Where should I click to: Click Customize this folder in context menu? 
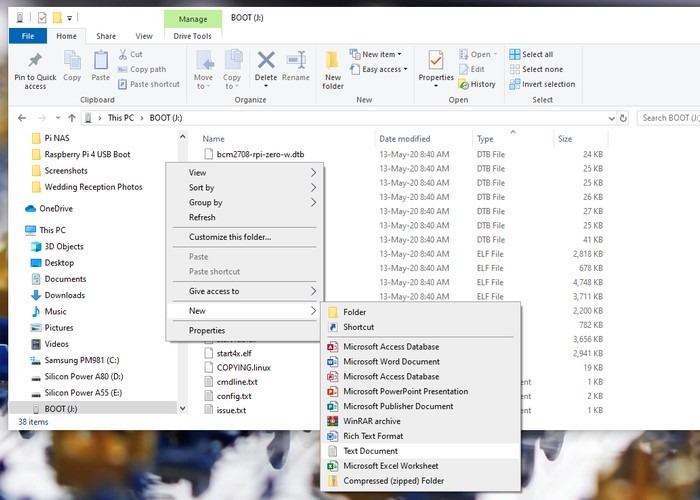[x=230, y=237]
